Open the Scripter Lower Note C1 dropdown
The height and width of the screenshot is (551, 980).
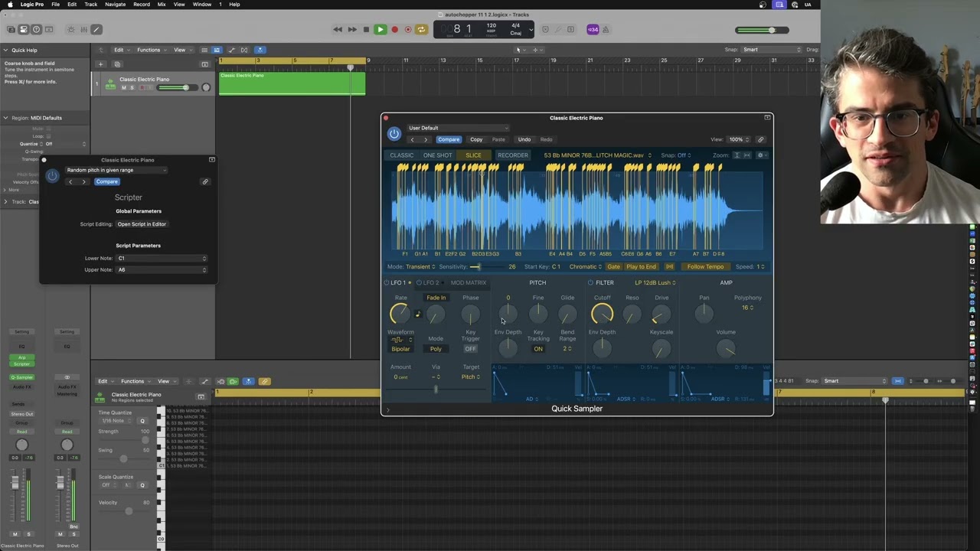point(162,258)
